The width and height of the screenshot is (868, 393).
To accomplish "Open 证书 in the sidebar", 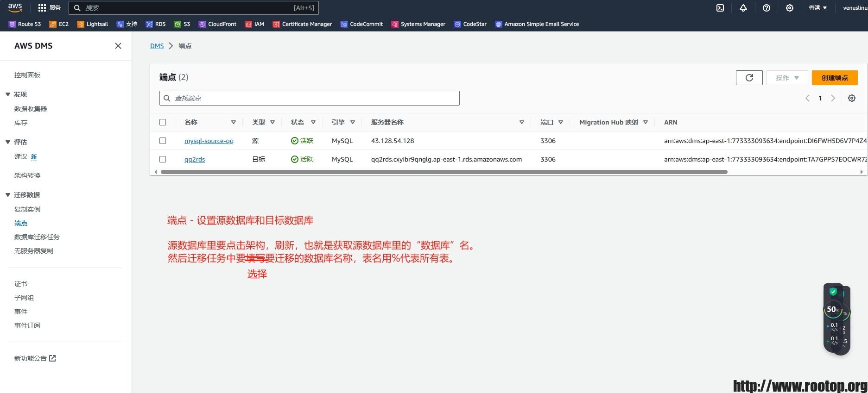I will pos(21,284).
